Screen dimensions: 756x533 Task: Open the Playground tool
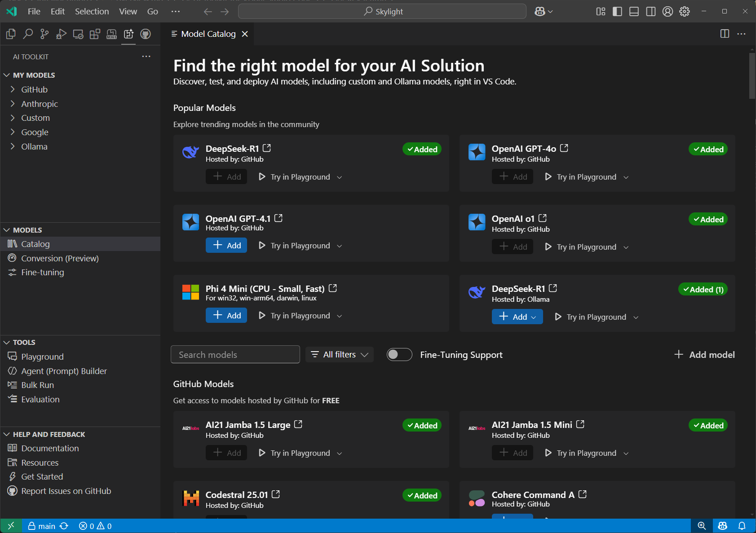pos(42,356)
